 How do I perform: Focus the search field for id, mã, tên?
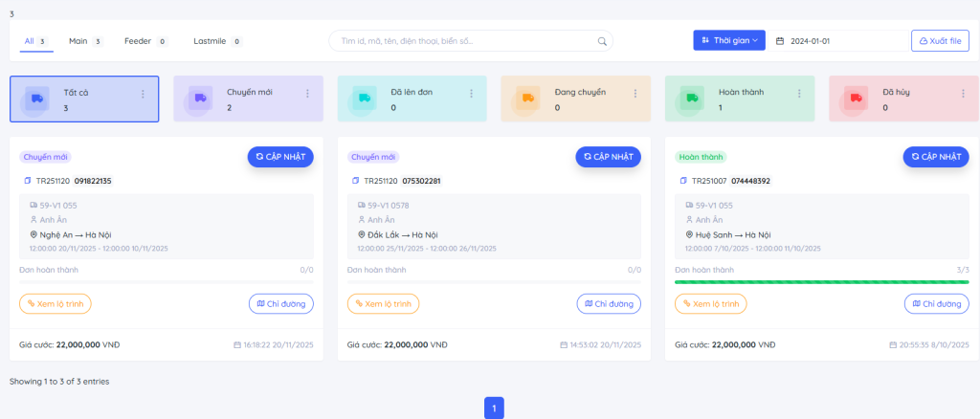click(464, 41)
